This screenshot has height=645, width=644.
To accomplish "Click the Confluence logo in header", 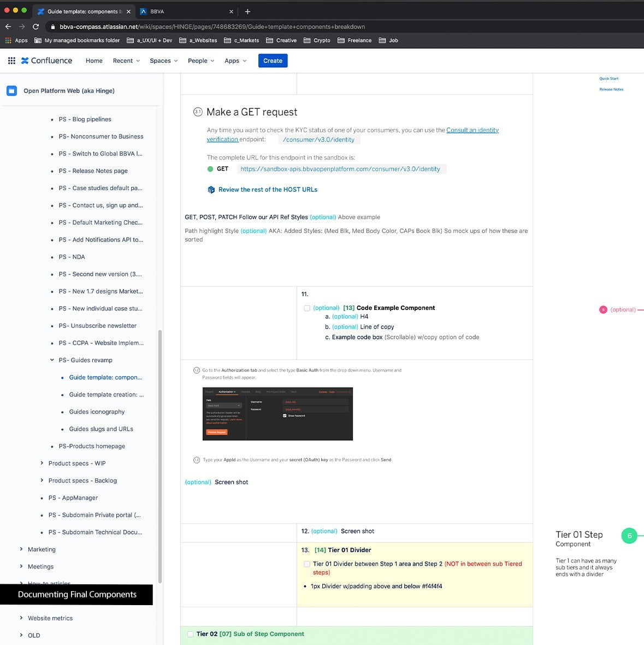I will [46, 61].
